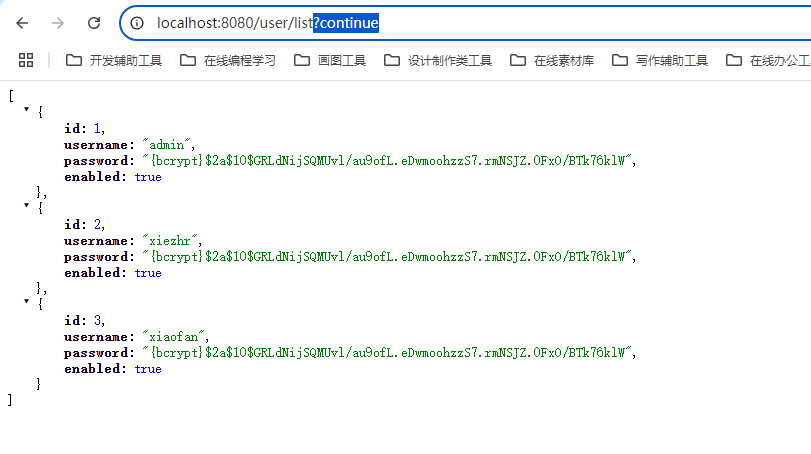The image size is (811, 454).
Task: Collapse the JSON object with id 3
Action: coord(26,301)
